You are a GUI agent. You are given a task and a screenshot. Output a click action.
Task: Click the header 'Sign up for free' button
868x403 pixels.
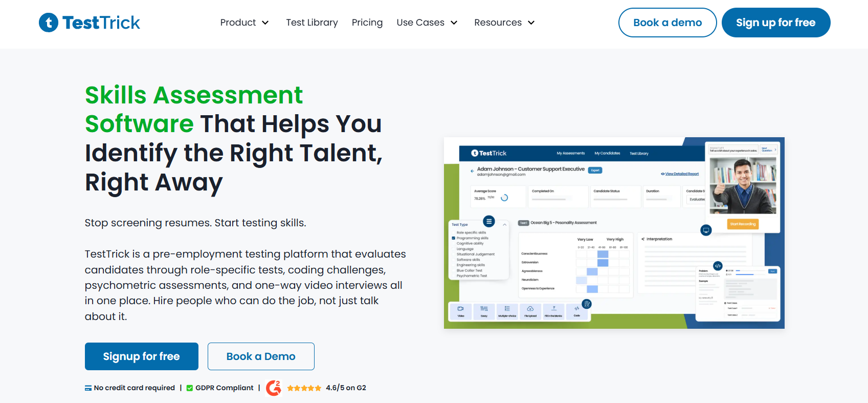[x=776, y=23]
